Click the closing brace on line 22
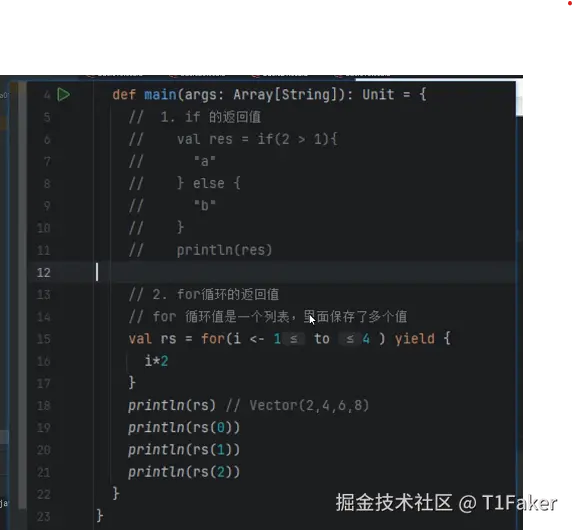The height and width of the screenshot is (530, 573). tap(116, 493)
